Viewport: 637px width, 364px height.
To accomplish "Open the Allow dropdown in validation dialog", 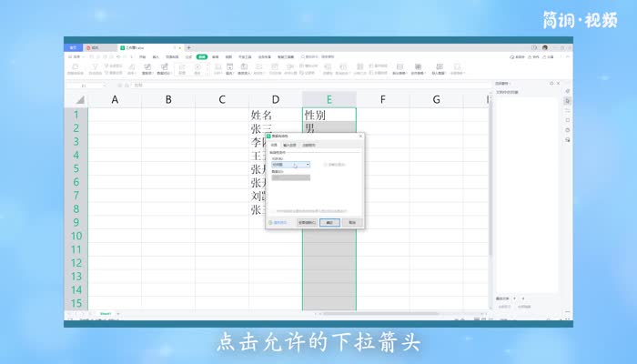I will [x=308, y=165].
